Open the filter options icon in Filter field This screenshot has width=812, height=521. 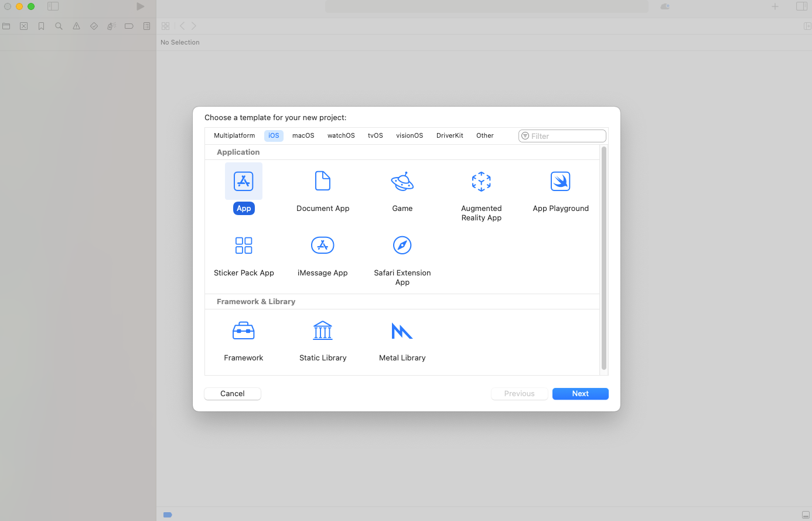pos(526,136)
